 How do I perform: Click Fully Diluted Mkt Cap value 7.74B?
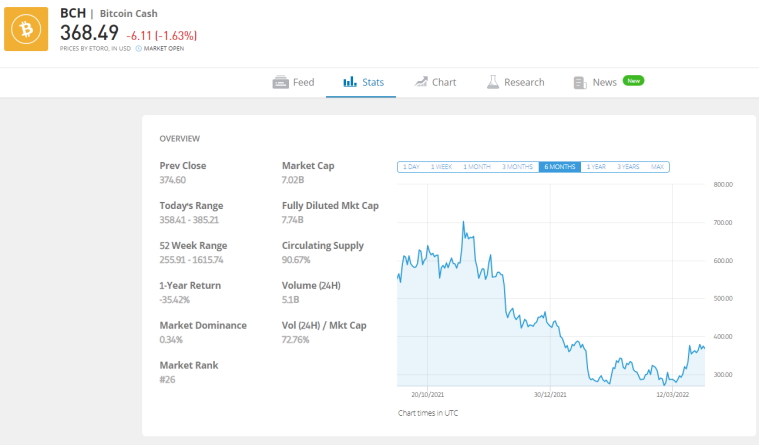pyautogui.click(x=293, y=220)
